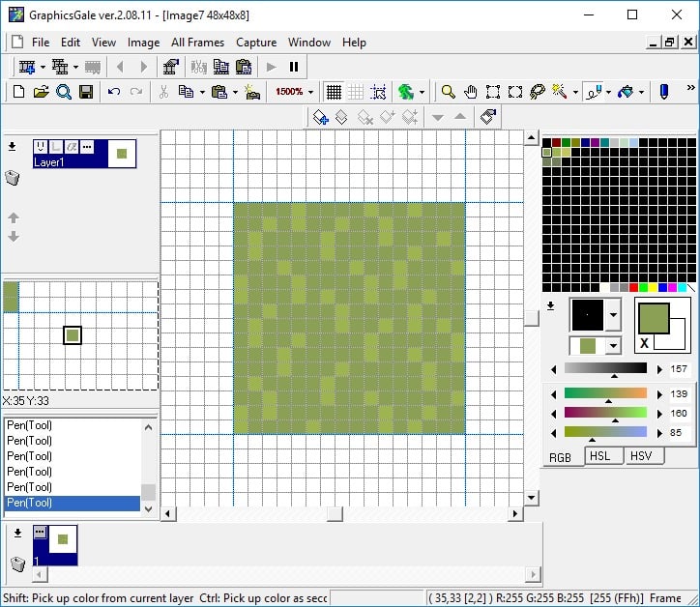Select frame 1 thumbnail
Image resolution: width=700 pixels, height=607 pixels.
point(63,539)
